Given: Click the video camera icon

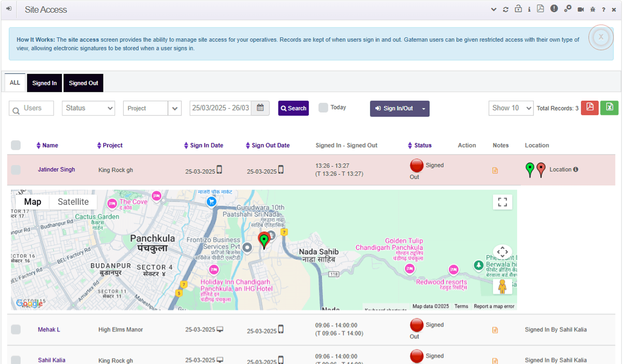Looking at the screenshot, I should tap(580, 10).
